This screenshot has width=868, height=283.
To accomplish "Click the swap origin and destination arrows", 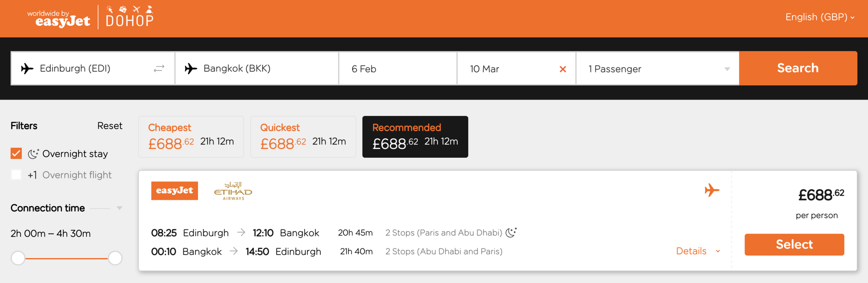I will 159,68.
